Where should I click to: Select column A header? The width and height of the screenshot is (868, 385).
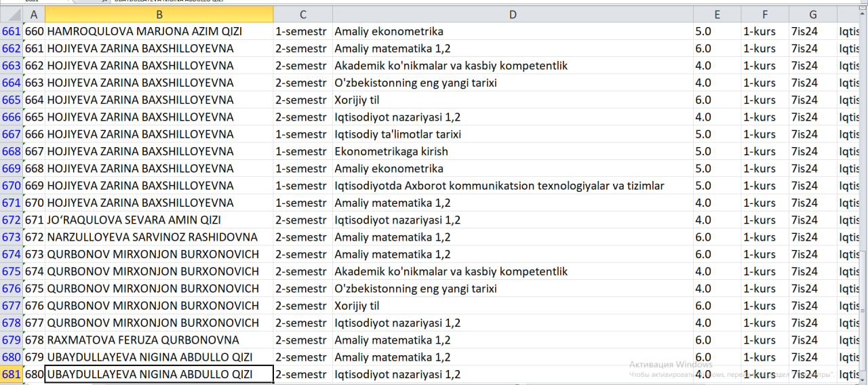(x=34, y=14)
